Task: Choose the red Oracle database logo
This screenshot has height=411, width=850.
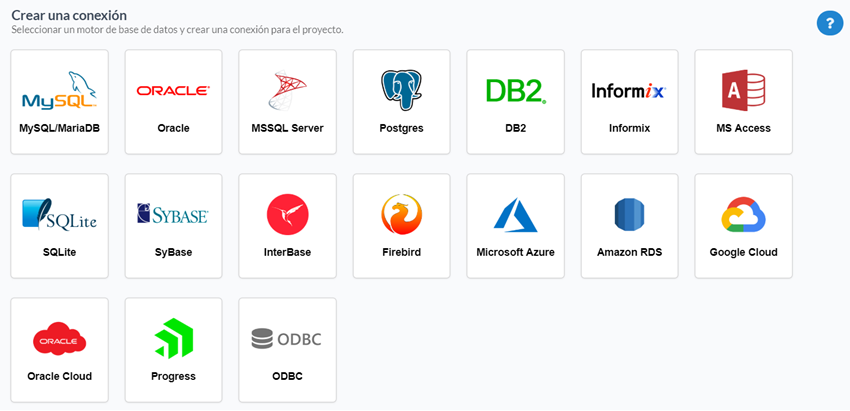Action: [173, 91]
